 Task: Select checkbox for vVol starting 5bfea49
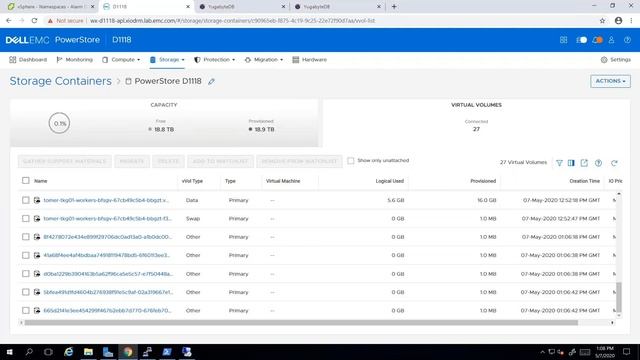(26, 292)
